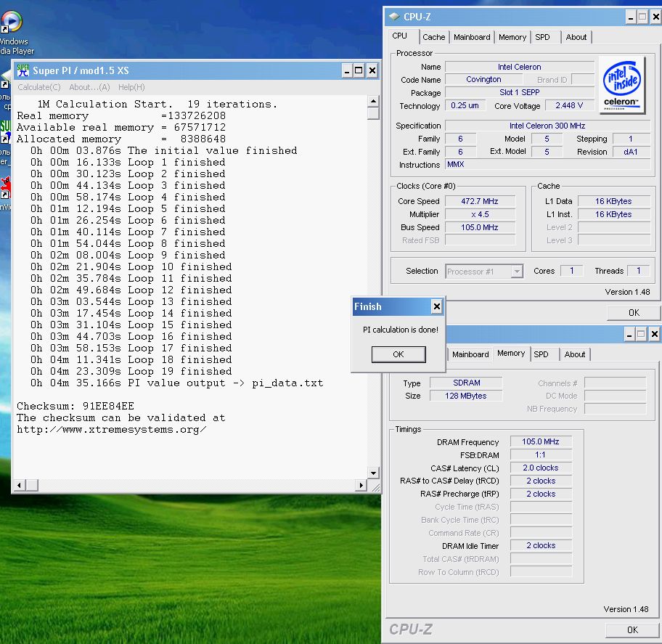Open the Help(H) menu in Super PI
This screenshot has height=644, width=662.
click(x=131, y=87)
